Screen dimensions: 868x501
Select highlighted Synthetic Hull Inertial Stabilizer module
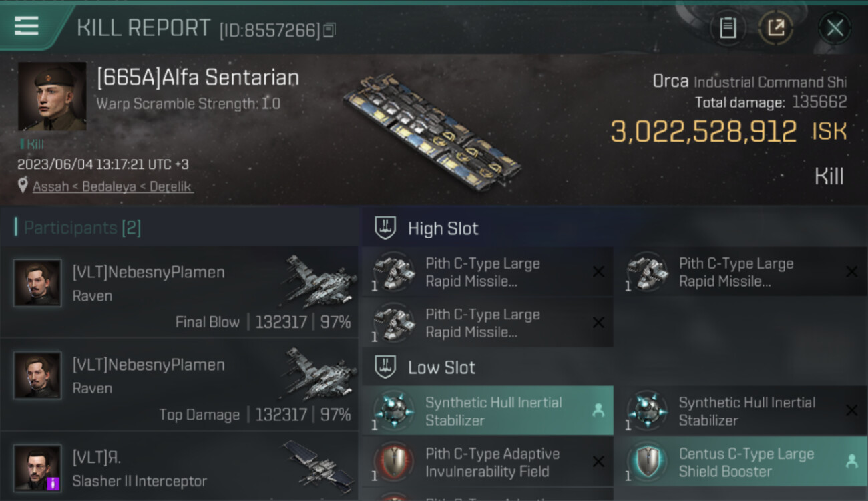pos(487,411)
